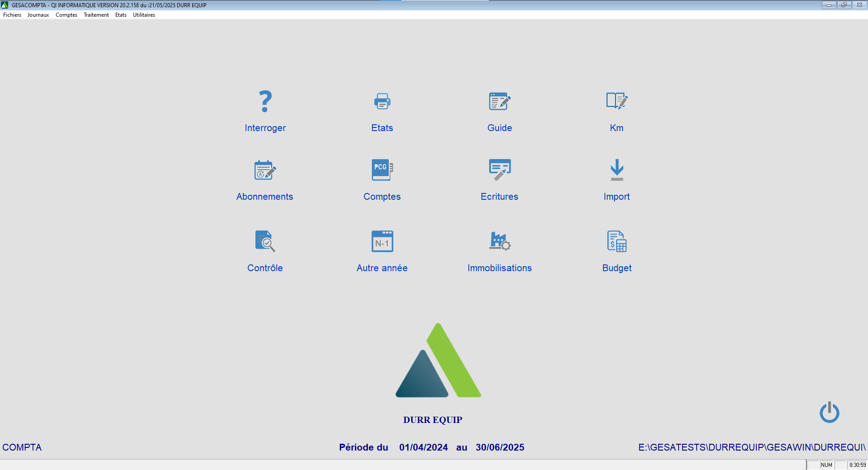
Task: Click the E:\GESATESTS folder path text
Action: (752, 447)
